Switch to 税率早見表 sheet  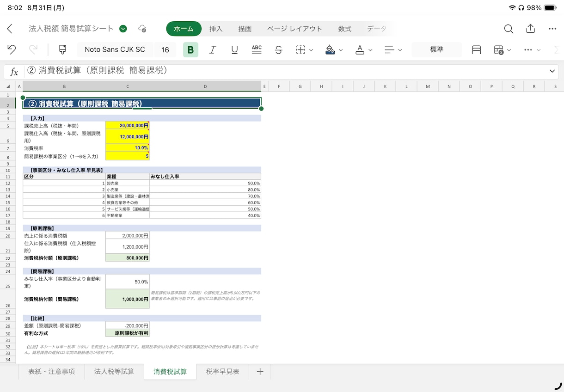223,372
